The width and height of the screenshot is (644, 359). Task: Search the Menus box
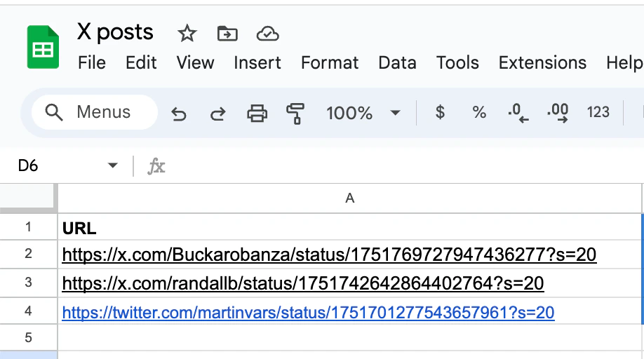click(95, 112)
